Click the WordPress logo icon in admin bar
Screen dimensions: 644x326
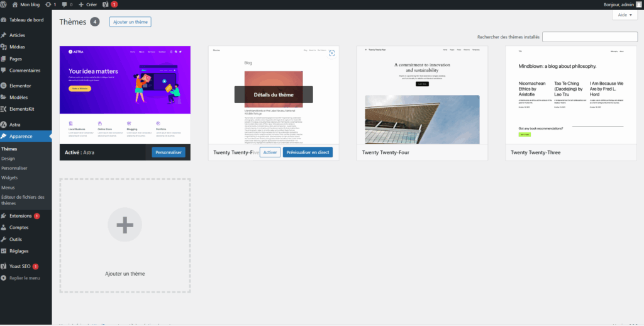tap(4, 4)
